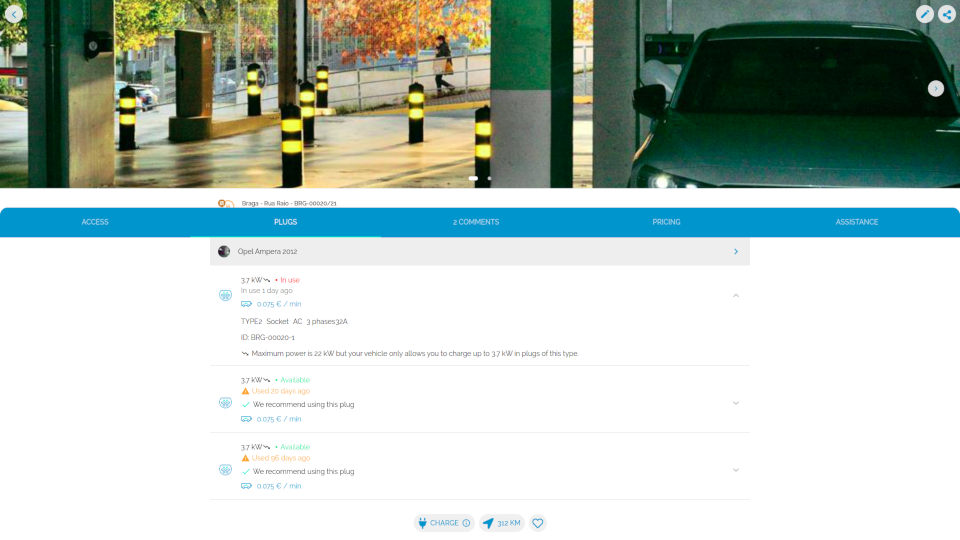
Task: Favorite this station with the heart icon
Action: (538, 523)
